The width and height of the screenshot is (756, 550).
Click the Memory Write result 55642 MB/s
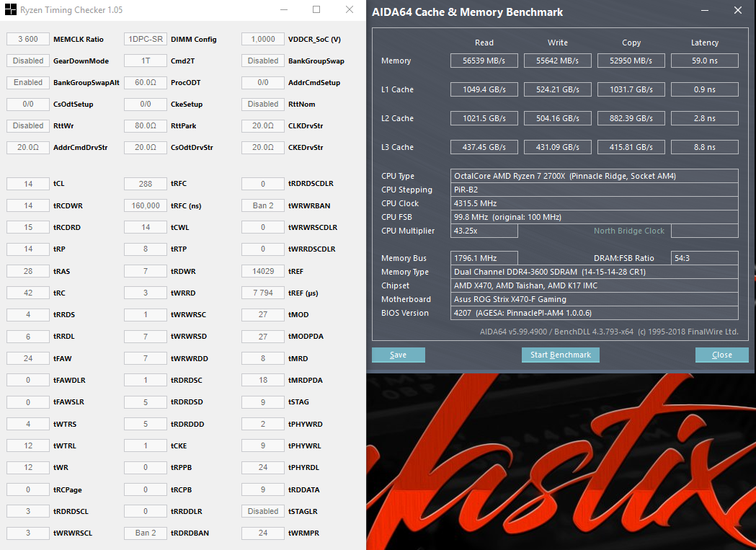557,61
